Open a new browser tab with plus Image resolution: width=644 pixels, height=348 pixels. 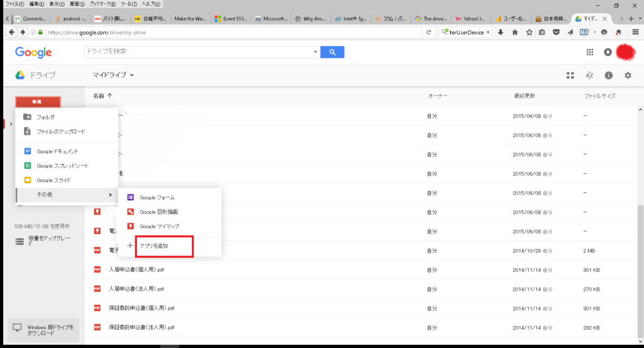631,18
